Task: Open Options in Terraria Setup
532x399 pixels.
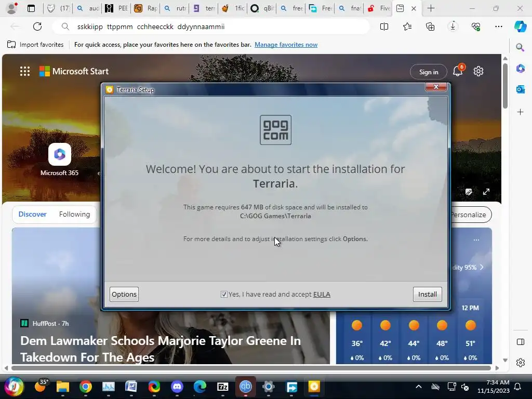Action: click(124, 294)
